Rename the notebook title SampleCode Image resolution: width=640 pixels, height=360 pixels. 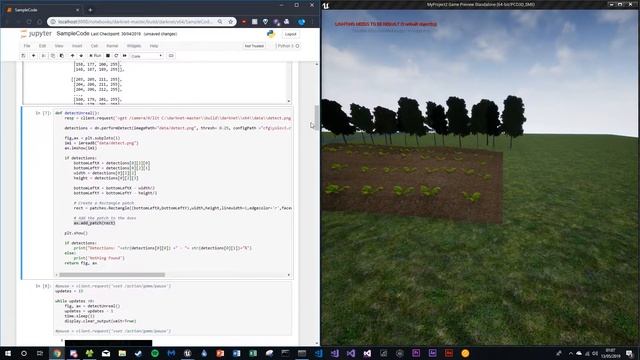coord(73,33)
